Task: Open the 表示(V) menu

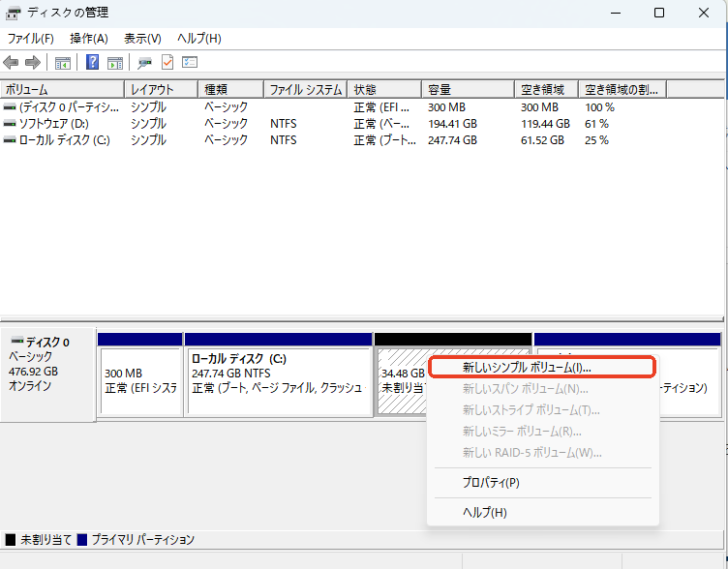Action: tap(142, 39)
